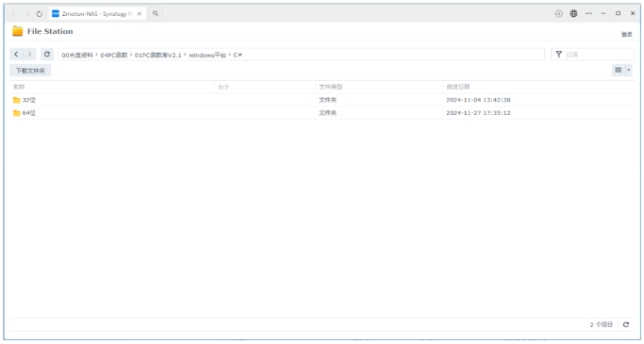Image resolution: width=644 pixels, height=344 pixels.
Task: Click the File Station forward navigation arrow
Action: tap(29, 54)
